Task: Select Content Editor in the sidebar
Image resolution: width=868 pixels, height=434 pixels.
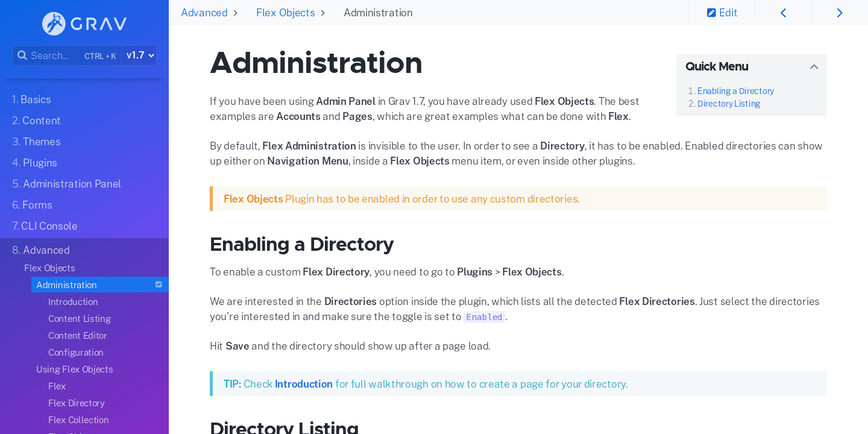Action: point(77,335)
